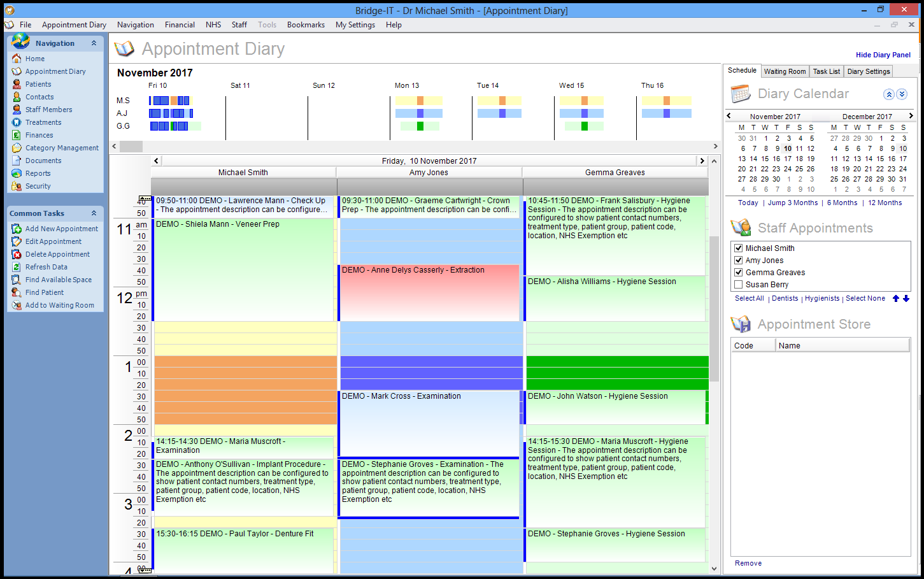The width and height of the screenshot is (924, 579).
Task: Select 17 November in Diary Calendar
Action: click(788, 159)
